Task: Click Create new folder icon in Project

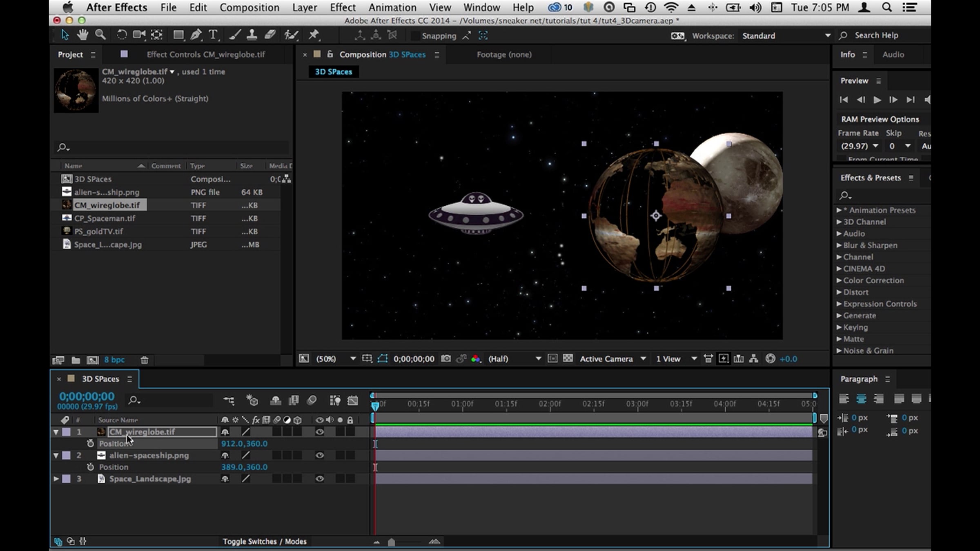Action: (76, 360)
